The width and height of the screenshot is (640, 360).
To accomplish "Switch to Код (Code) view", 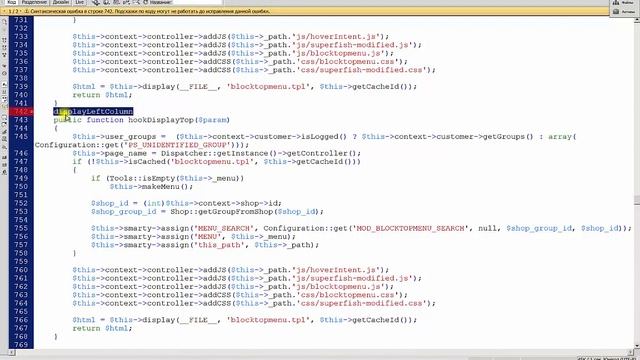I will click(11, 2).
